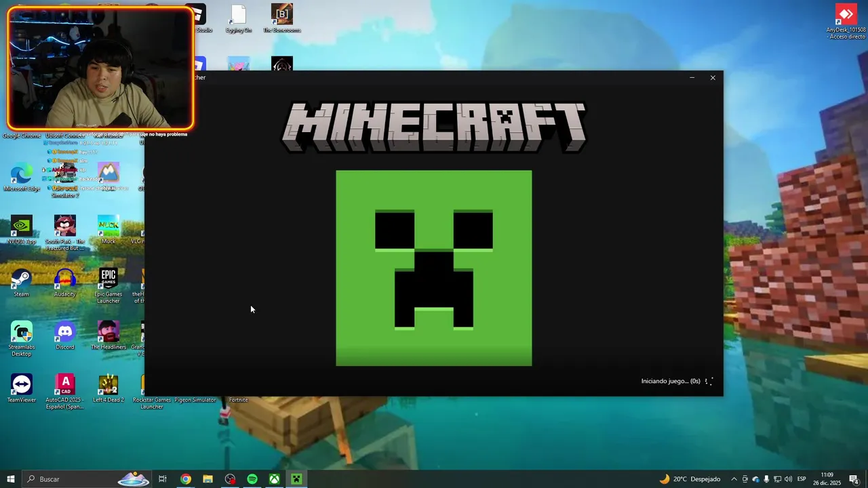Open South Park The Fractured But Whole shortcut

click(65, 233)
